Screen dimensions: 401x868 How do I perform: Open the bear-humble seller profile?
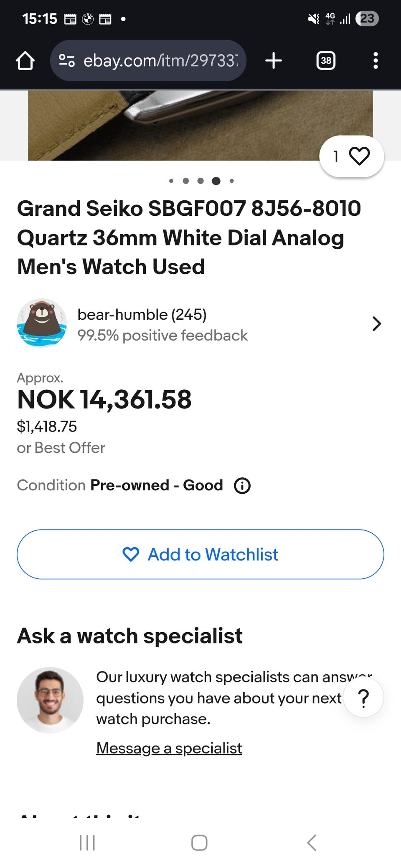tap(142, 315)
